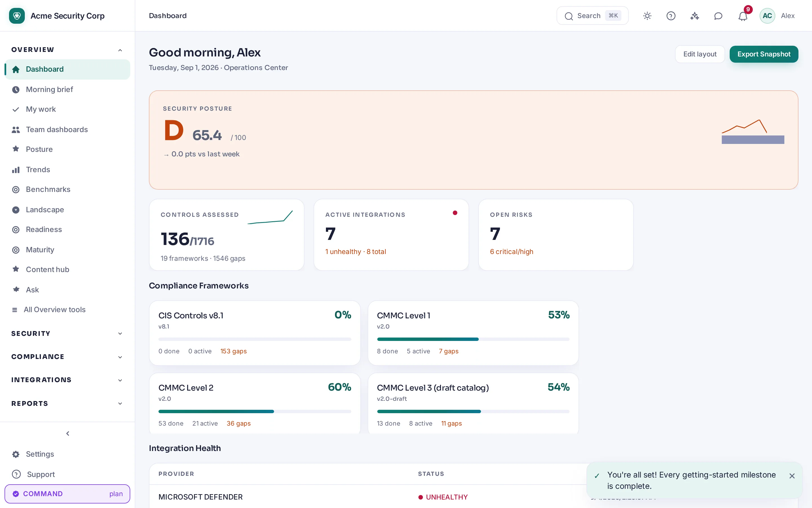The image size is (812, 508).
Task: Click the Controls Assessed card
Action: tap(226, 235)
